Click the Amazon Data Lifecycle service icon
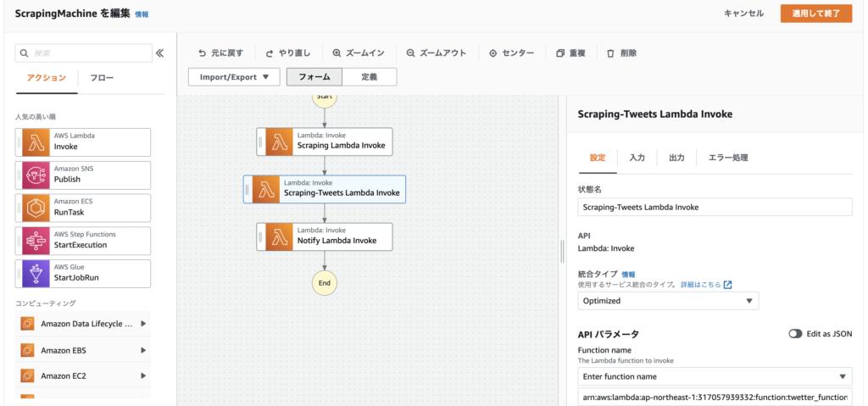868x406 pixels. click(x=28, y=324)
